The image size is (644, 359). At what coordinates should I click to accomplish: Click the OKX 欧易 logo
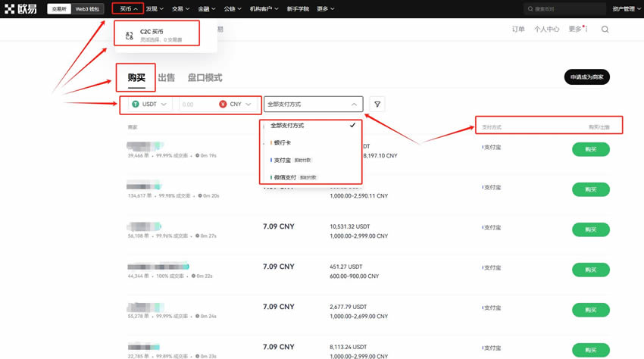(x=21, y=9)
